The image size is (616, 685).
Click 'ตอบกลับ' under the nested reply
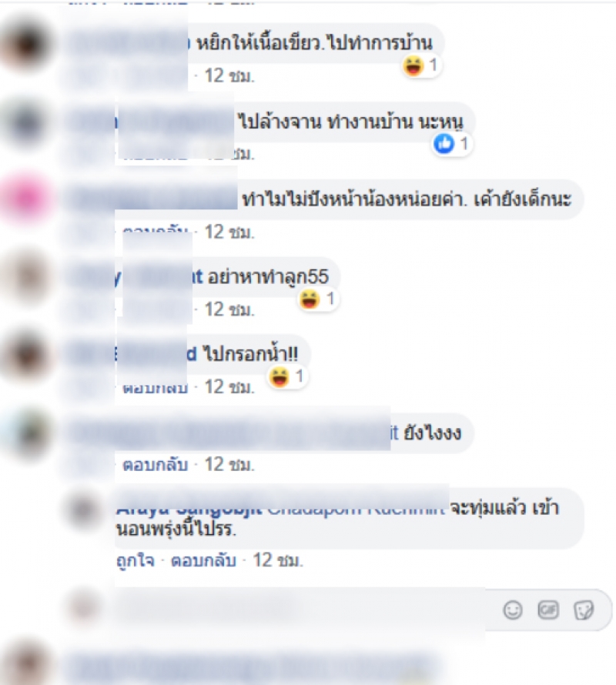pos(203,560)
